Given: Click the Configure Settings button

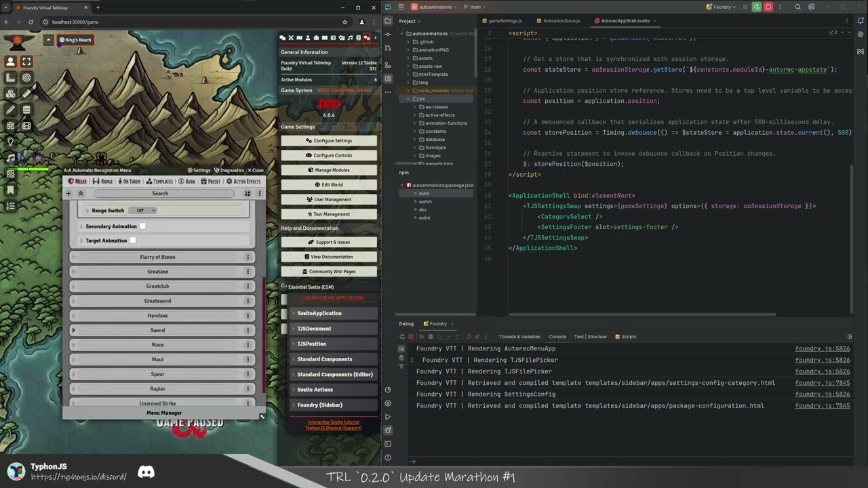Looking at the screenshot, I should 328,140.
